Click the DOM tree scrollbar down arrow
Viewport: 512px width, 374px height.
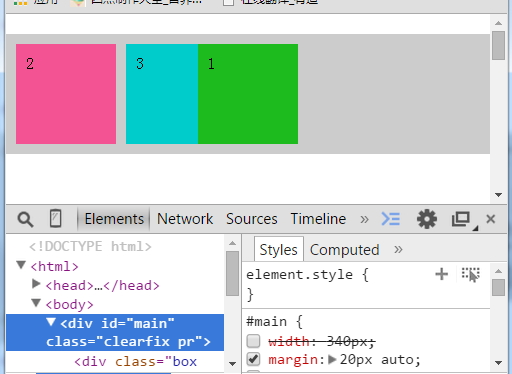click(x=232, y=364)
